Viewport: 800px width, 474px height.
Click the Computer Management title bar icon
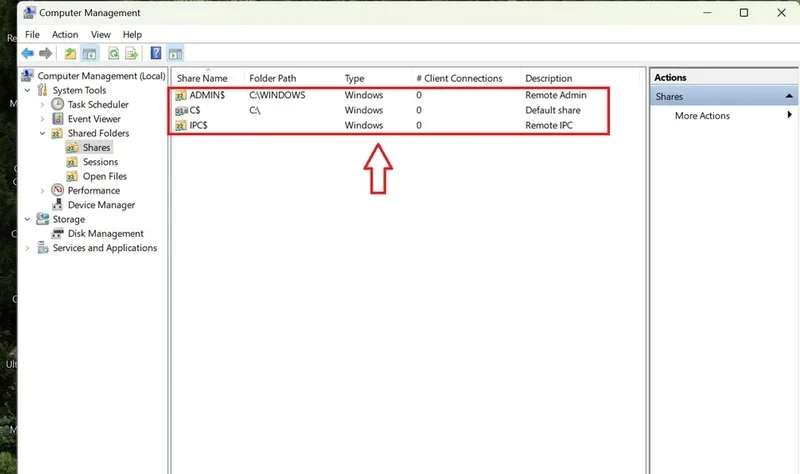click(30, 12)
